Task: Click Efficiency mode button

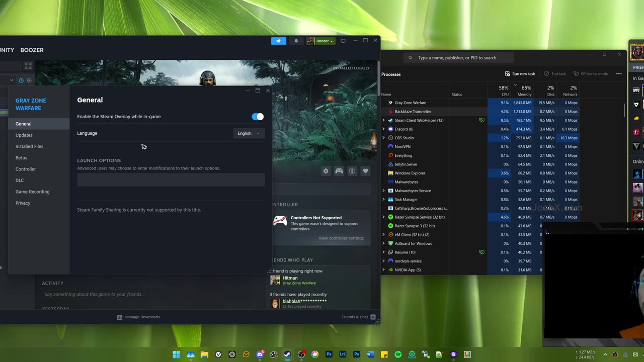Action: [591, 74]
